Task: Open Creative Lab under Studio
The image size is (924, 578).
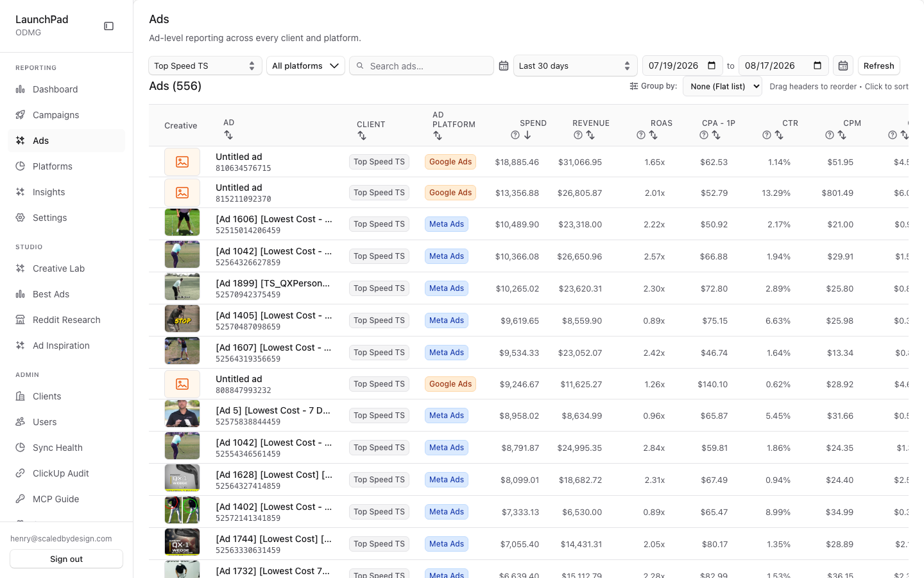Action: [x=67, y=268]
